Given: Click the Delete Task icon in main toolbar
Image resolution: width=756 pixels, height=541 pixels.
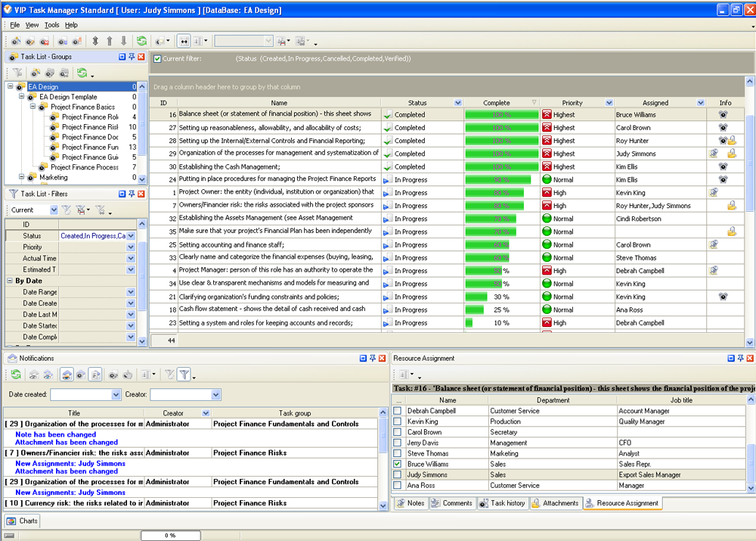Looking at the screenshot, I should pyautogui.click(x=45, y=41).
